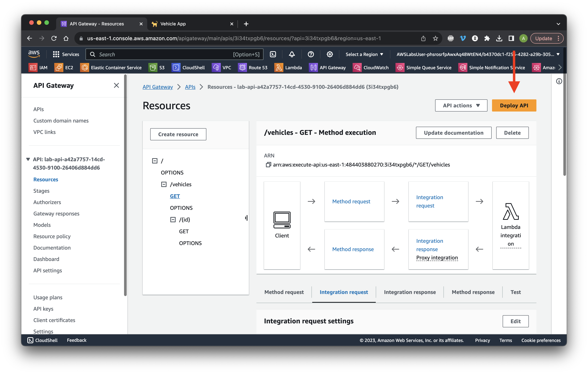Launch CloudShell from the top navigation icon
The width and height of the screenshot is (588, 374).
coord(273,54)
